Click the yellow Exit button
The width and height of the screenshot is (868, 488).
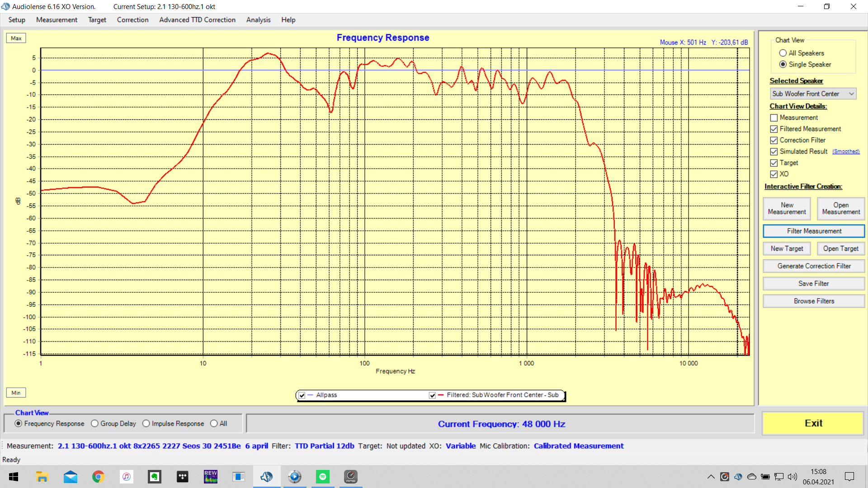click(813, 423)
